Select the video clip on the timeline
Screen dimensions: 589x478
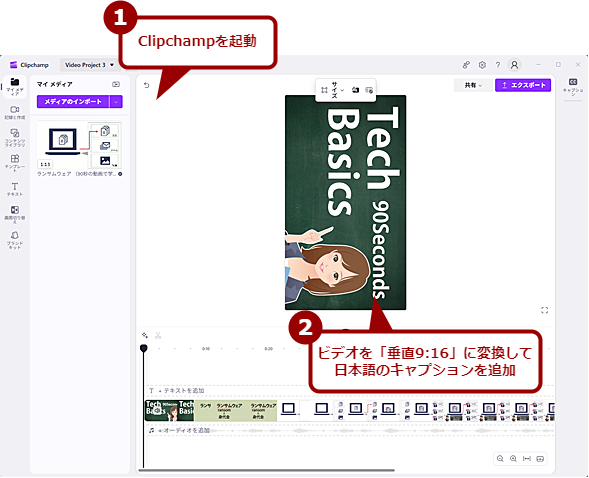click(x=349, y=410)
